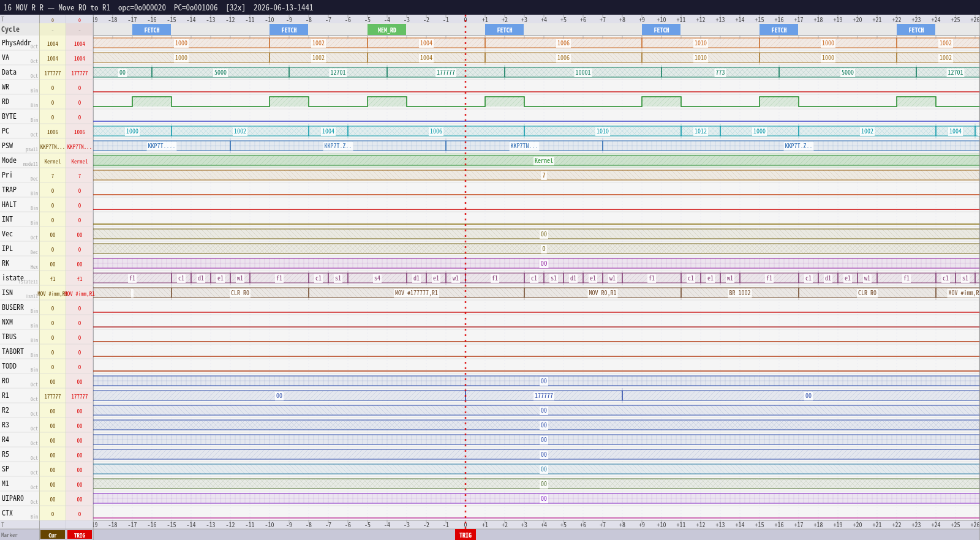Click the MOV #177777,R1 instruction segment
Viewport: 980px width, 540px height.
[417, 293]
